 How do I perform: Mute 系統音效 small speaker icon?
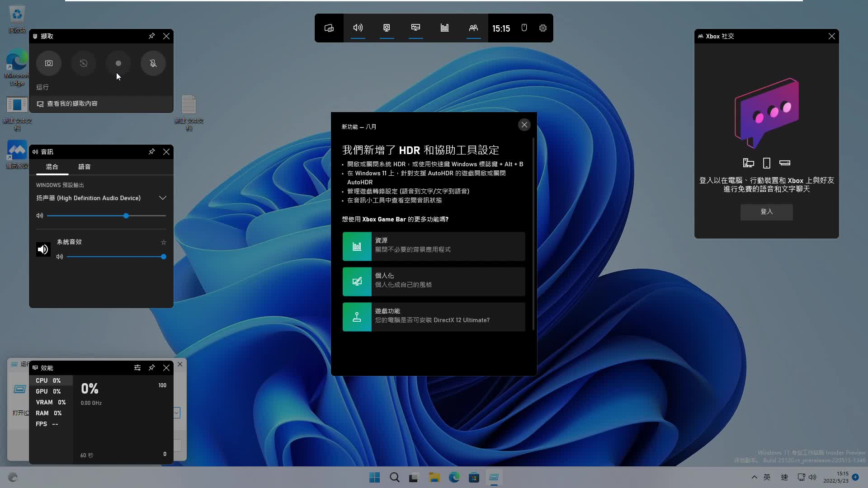[59, 257]
